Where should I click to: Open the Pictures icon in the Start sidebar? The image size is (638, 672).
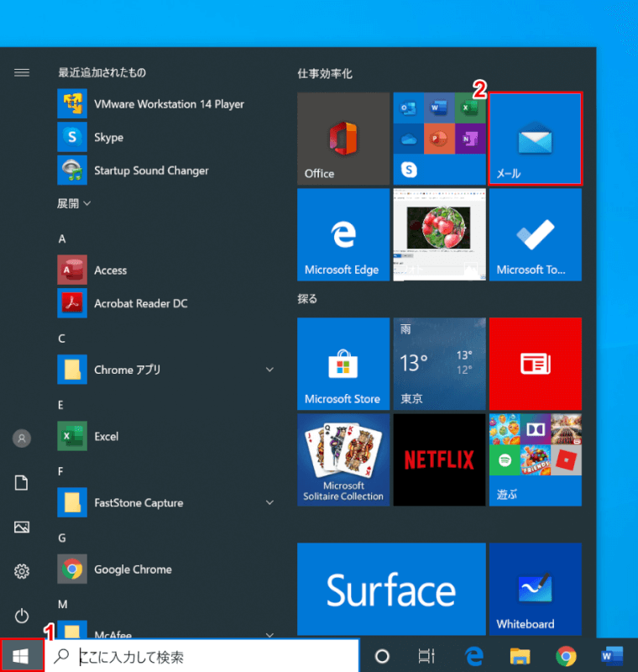pos(22,527)
